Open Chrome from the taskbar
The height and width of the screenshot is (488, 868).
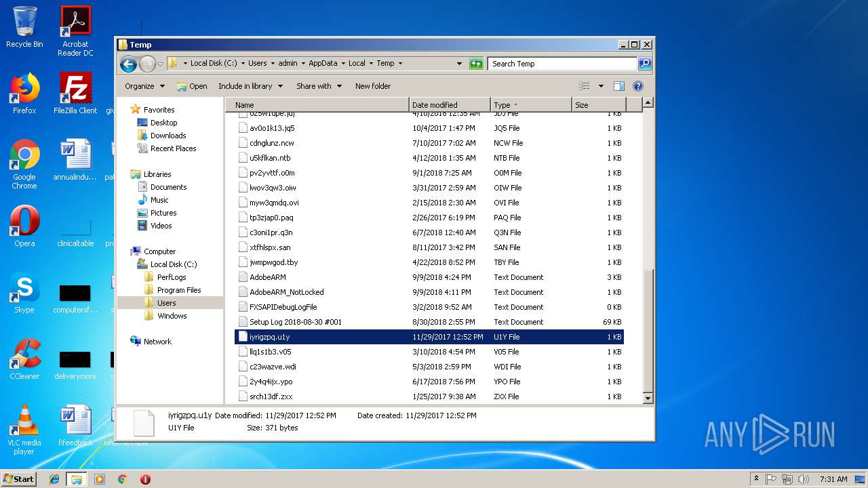pyautogui.click(x=122, y=479)
